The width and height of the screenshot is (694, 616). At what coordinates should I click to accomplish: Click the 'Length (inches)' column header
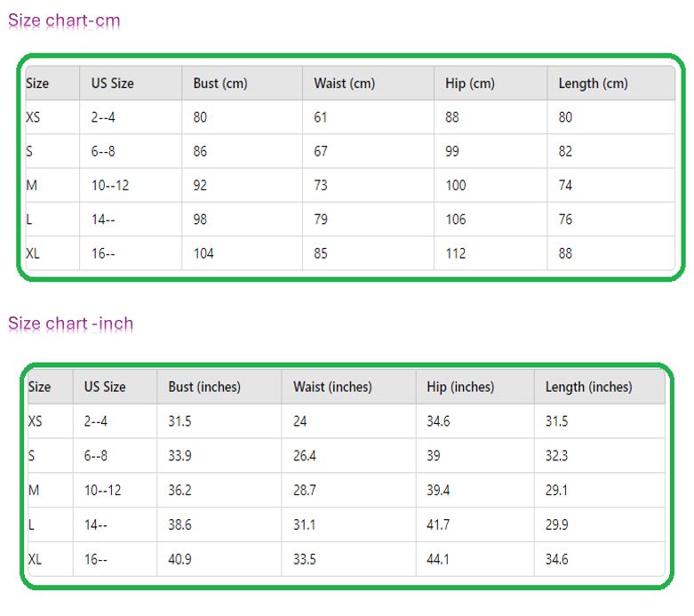[588, 387]
